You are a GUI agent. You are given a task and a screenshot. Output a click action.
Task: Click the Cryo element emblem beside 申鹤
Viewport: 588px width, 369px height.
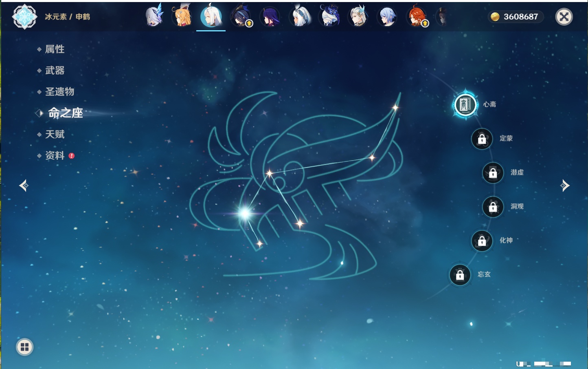24,17
